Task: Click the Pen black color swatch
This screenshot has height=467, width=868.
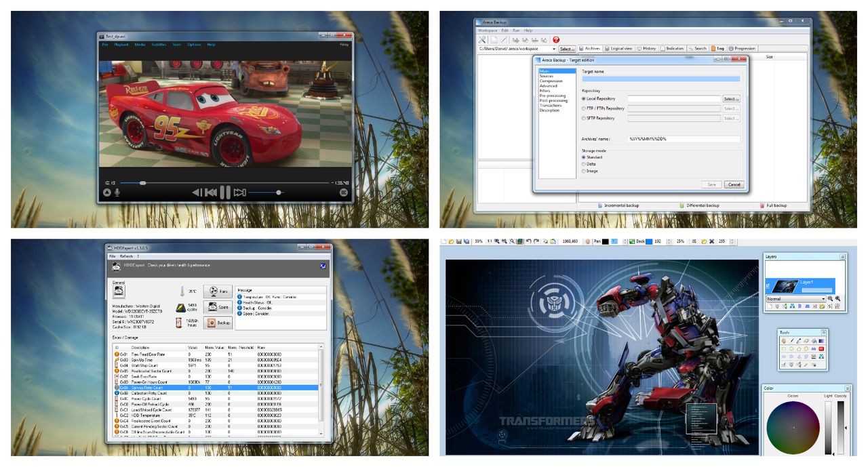Action: tap(605, 241)
